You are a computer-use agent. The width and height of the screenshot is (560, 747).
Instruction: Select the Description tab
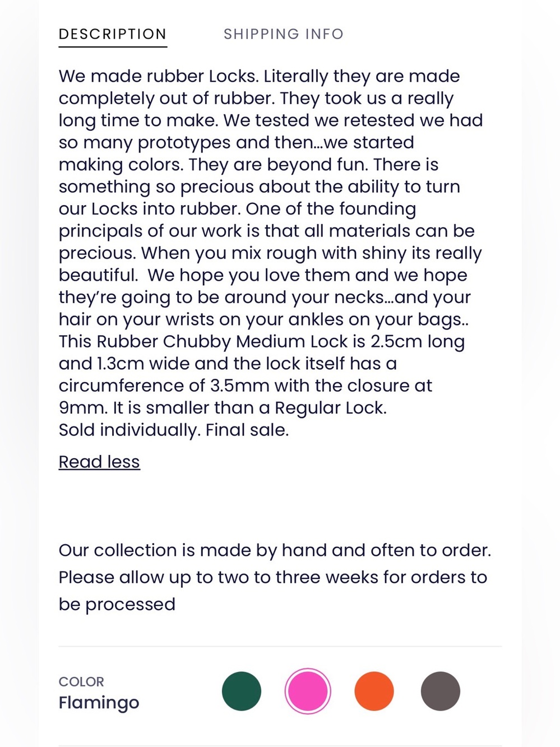coord(113,34)
